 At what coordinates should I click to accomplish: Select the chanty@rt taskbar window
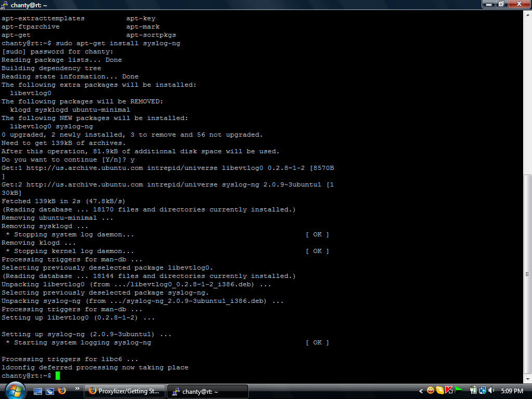207,391
